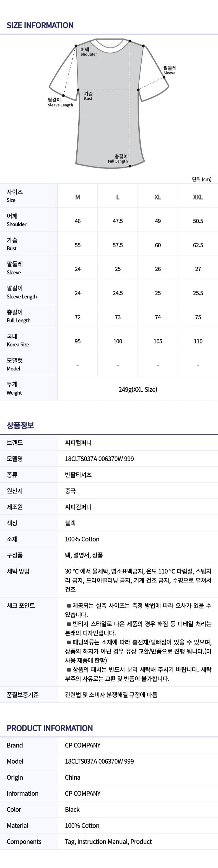Click the 단위 (cm) unit label

pos(201,179)
